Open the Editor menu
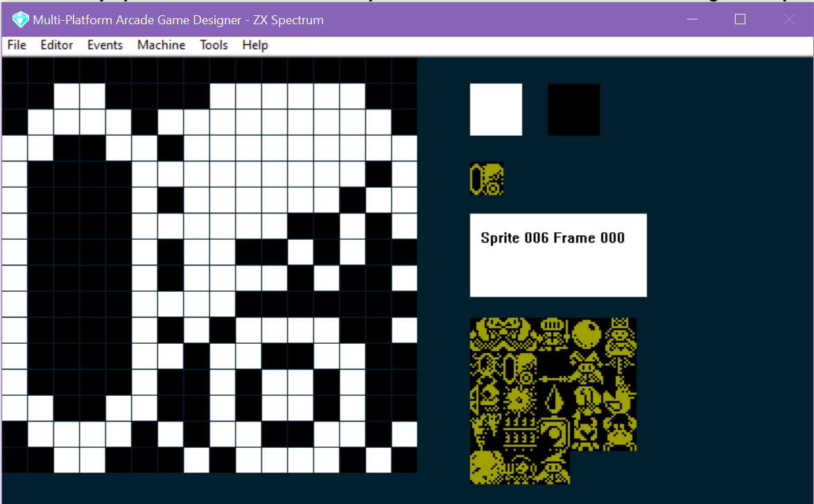814x504 pixels. click(57, 45)
